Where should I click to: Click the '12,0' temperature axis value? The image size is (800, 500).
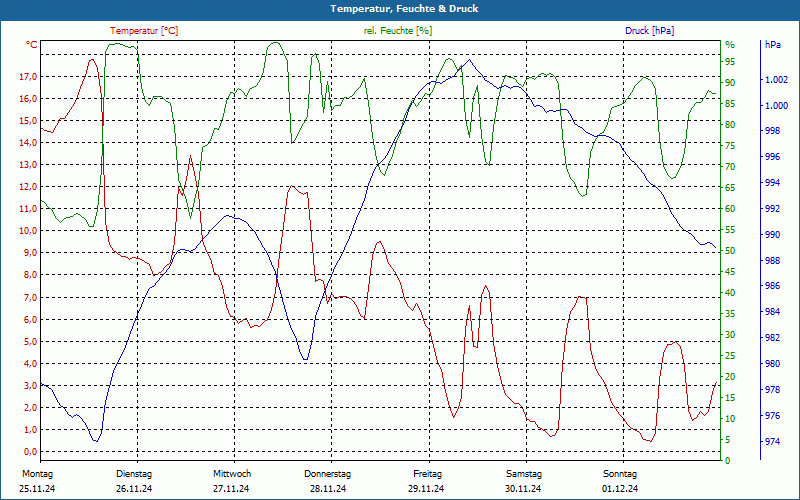(28, 186)
